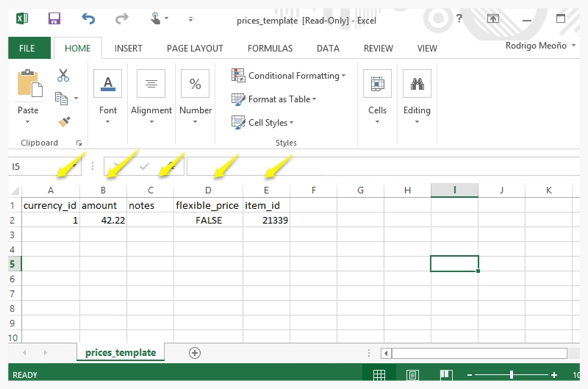Select the amount header cell

point(103,205)
